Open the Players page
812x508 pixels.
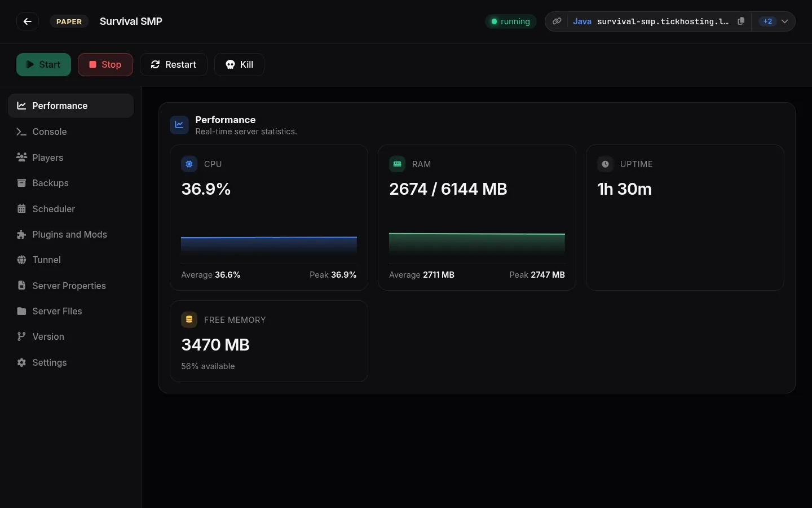coord(70,157)
